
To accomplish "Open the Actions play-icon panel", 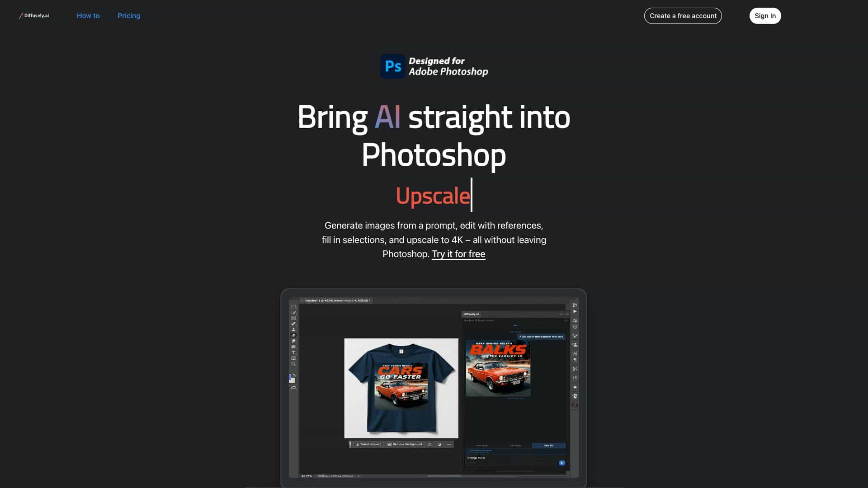I will point(575,311).
